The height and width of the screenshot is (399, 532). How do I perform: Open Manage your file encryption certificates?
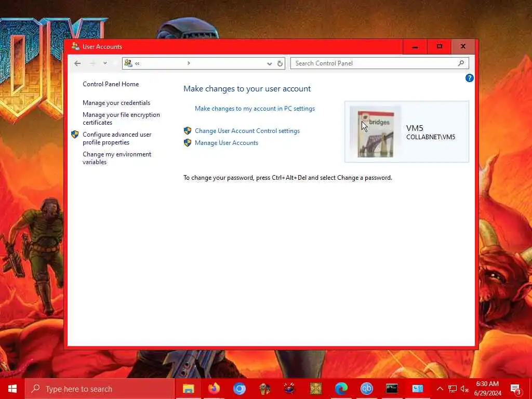121,118
